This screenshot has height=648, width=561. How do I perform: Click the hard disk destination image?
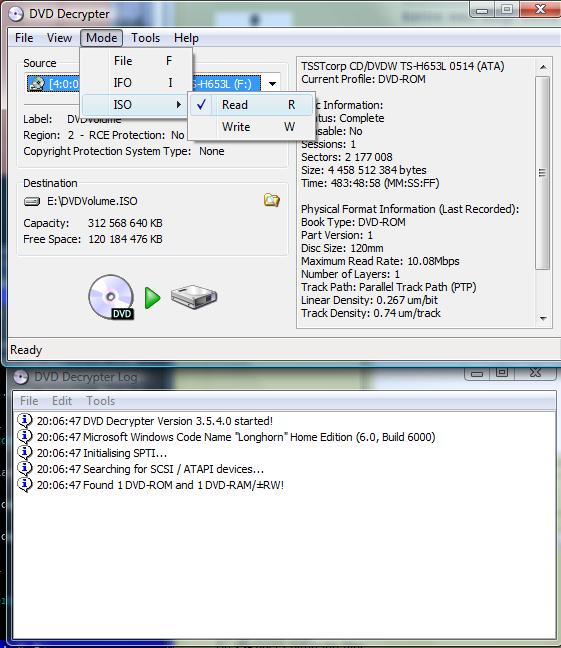click(194, 297)
